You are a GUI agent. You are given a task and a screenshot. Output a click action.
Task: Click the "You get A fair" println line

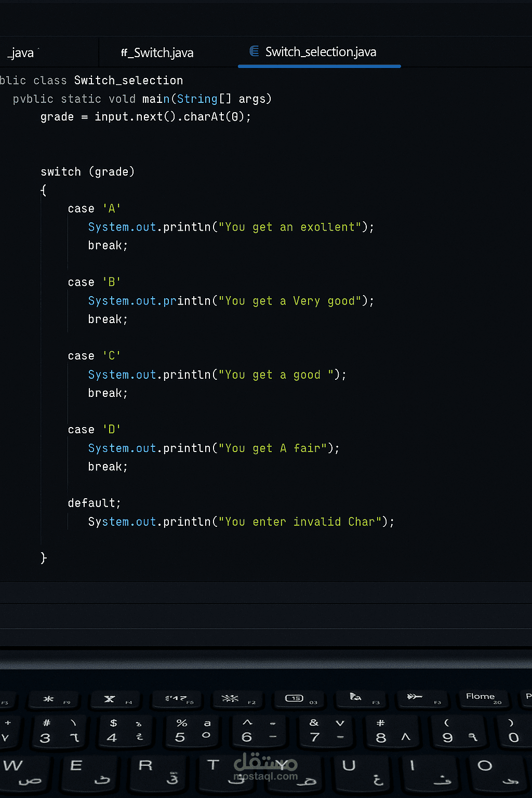point(214,448)
